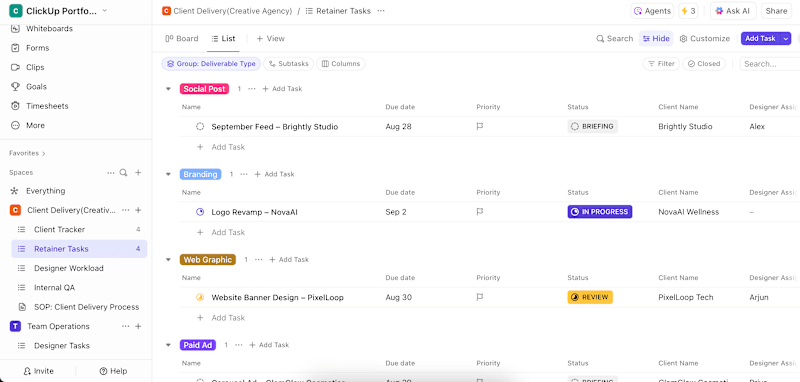The image size is (800, 382).
Task: Open Timesheets in the sidebar
Action: click(40, 106)
